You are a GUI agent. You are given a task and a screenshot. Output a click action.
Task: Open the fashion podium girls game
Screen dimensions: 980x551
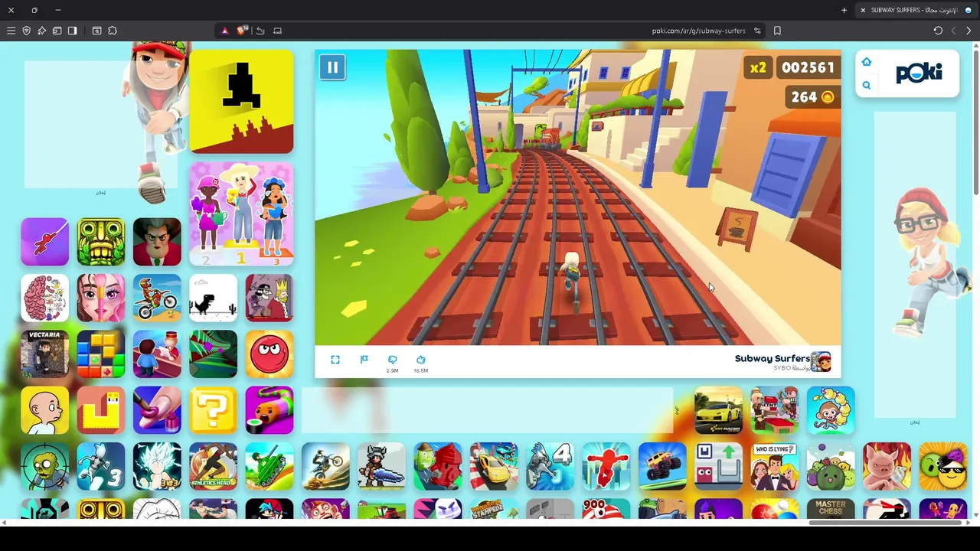pyautogui.click(x=241, y=214)
